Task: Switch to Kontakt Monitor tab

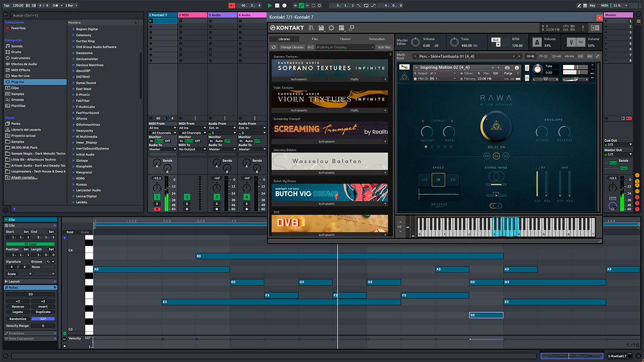Action: (x=346, y=39)
